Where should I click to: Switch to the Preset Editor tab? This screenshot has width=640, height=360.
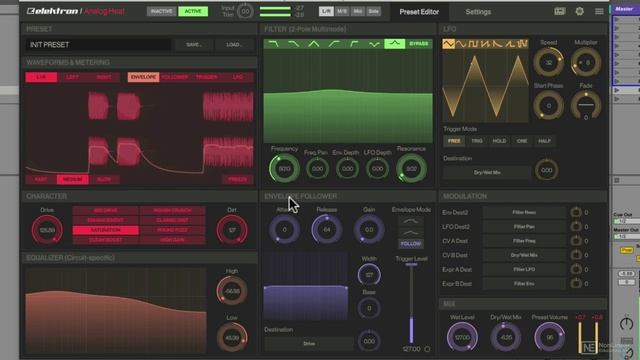[x=419, y=12]
